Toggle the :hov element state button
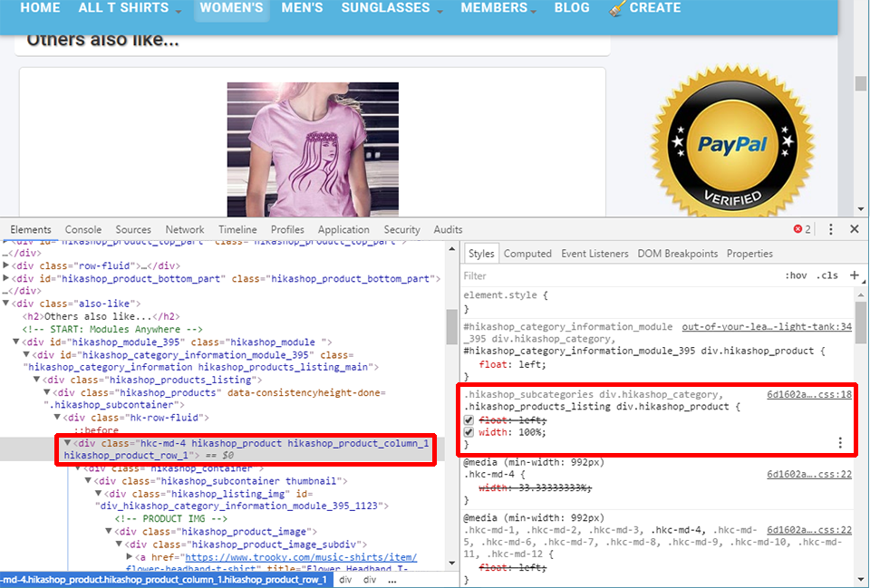The width and height of the screenshot is (870, 588). [796, 275]
